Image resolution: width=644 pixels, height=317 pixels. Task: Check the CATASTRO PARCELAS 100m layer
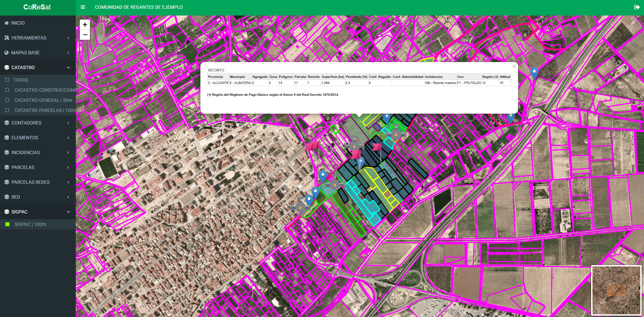[x=7, y=110]
